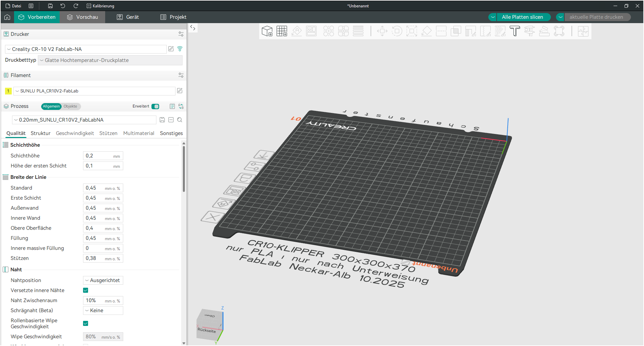This screenshot has height=346, width=644.
Task: Open the Datei menu
Action: point(13,6)
